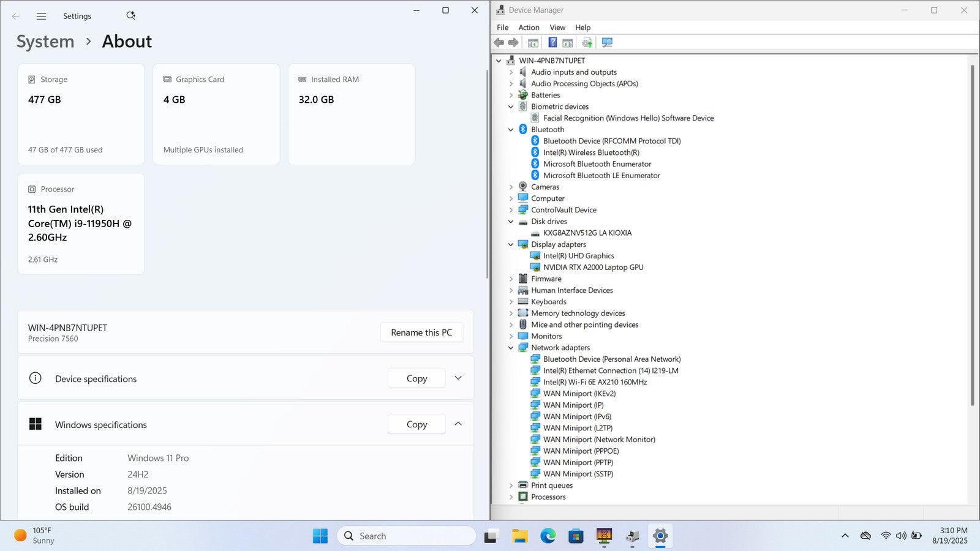Select Intel(R) Wi-Fi 6E AX210 160MHz adapter
Image resolution: width=980 pixels, height=551 pixels.
point(595,382)
